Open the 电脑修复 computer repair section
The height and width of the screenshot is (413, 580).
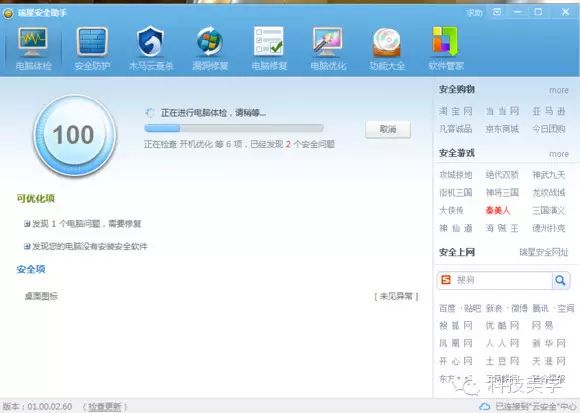coord(269,49)
